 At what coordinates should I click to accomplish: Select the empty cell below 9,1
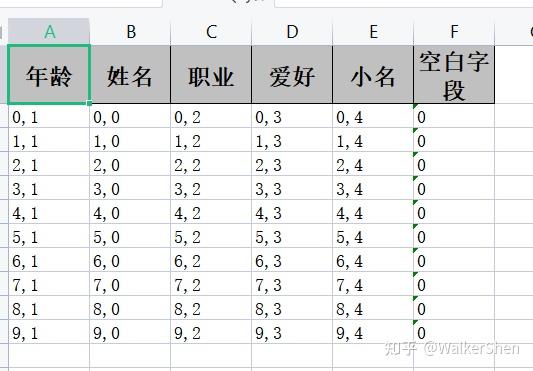click(49, 356)
